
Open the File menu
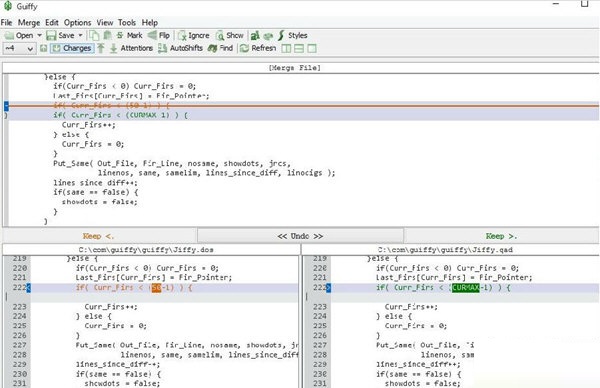(7, 23)
